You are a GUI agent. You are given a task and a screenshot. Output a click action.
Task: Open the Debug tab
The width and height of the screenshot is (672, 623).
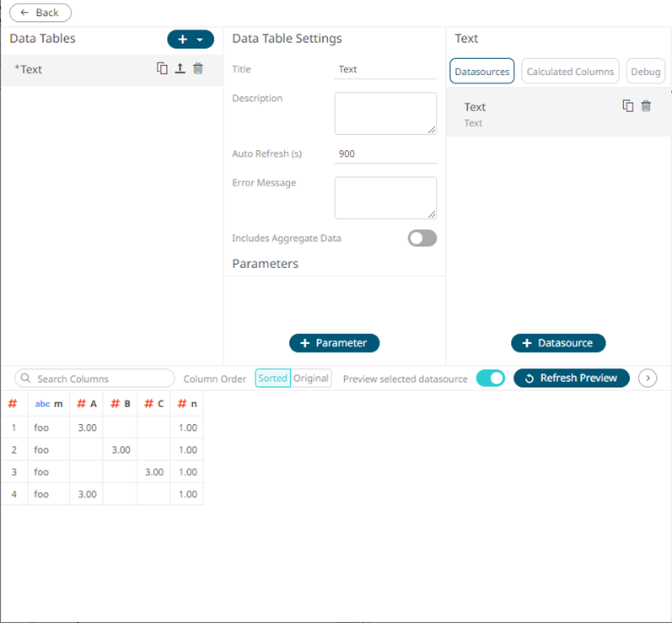pyautogui.click(x=645, y=72)
